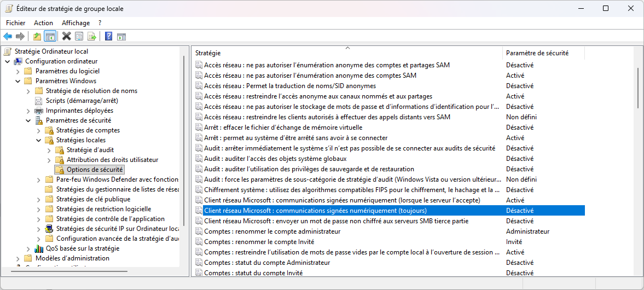Select Attribution des droits utilisateur folder
The height and width of the screenshot is (290, 644).
point(112,160)
